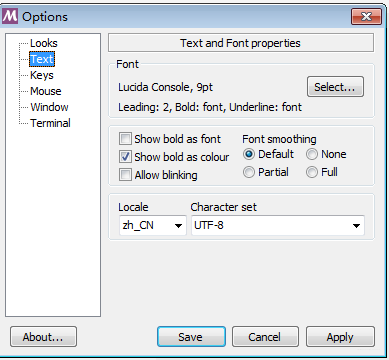This screenshot has width=389, height=360.
Task: Expand the Character set UTF-8 dropdown arrow
Action: (356, 226)
